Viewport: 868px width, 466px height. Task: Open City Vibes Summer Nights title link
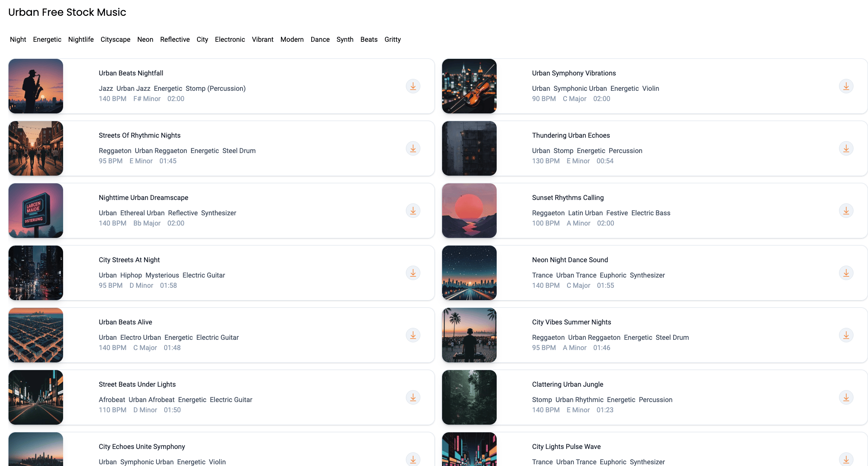(571, 322)
